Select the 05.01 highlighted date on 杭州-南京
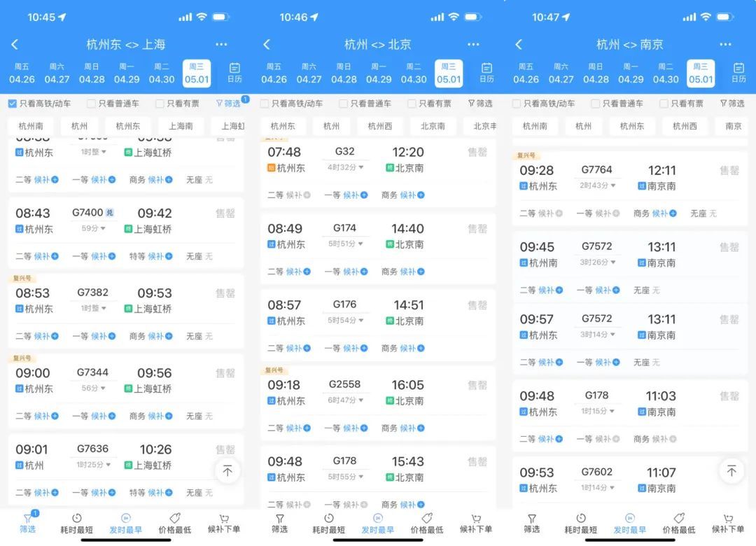 point(701,73)
